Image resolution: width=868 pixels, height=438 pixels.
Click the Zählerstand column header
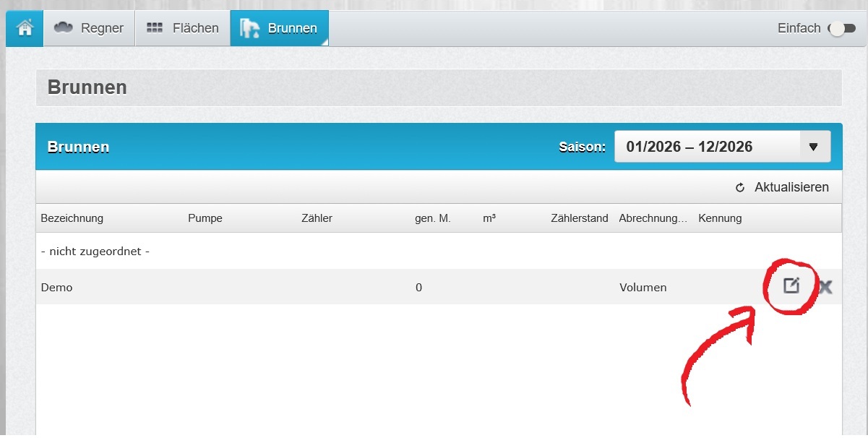579,218
